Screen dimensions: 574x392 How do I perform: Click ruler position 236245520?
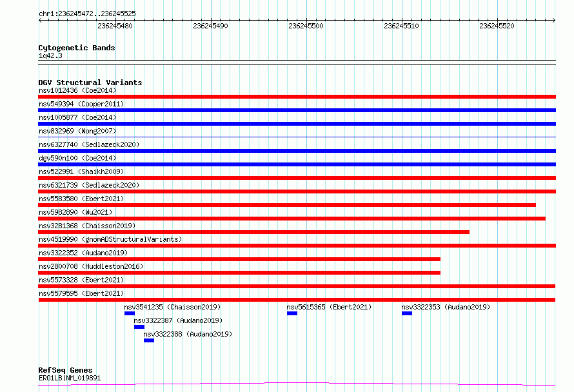497,26
